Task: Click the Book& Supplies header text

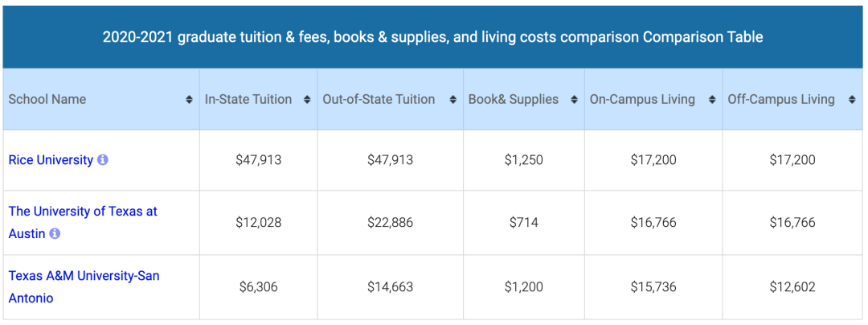Action: pos(513,100)
